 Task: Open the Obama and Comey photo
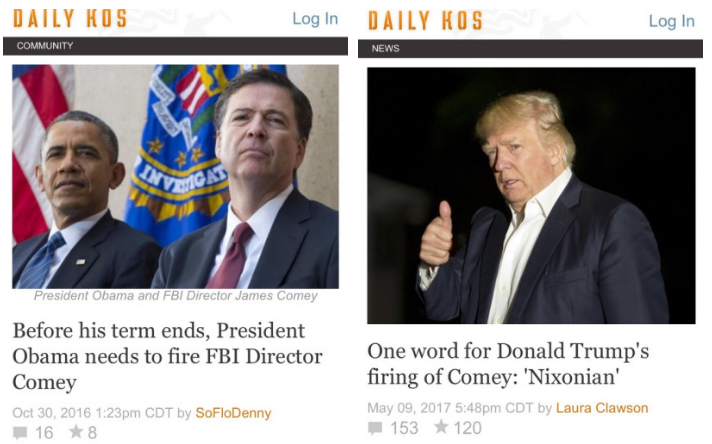(x=175, y=177)
